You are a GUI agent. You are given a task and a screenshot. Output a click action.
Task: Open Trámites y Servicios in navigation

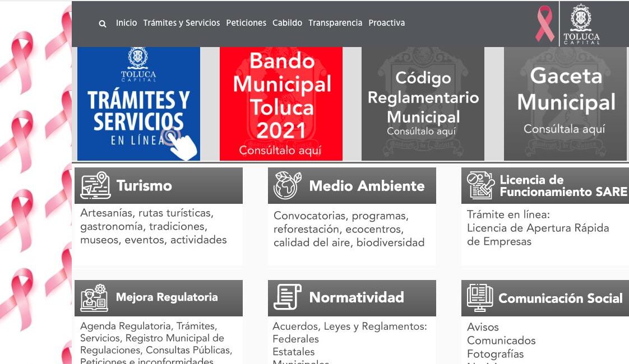click(181, 23)
